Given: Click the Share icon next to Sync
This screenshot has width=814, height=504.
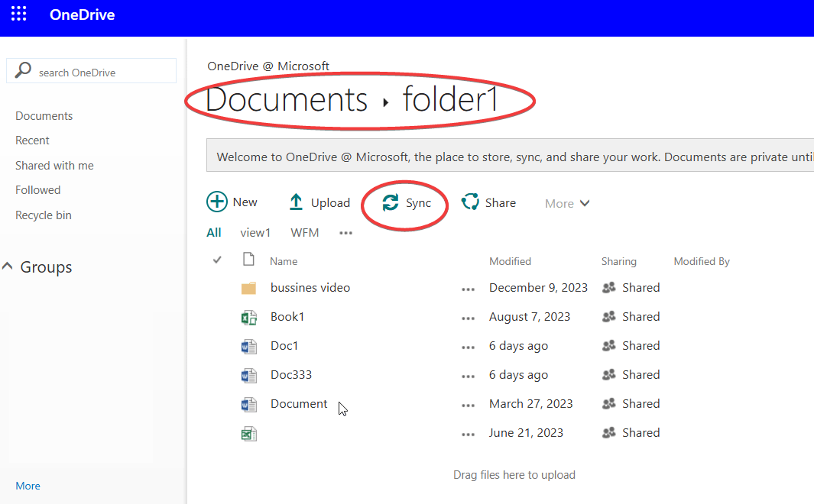Looking at the screenshot, I should click(x=469, y=202).
